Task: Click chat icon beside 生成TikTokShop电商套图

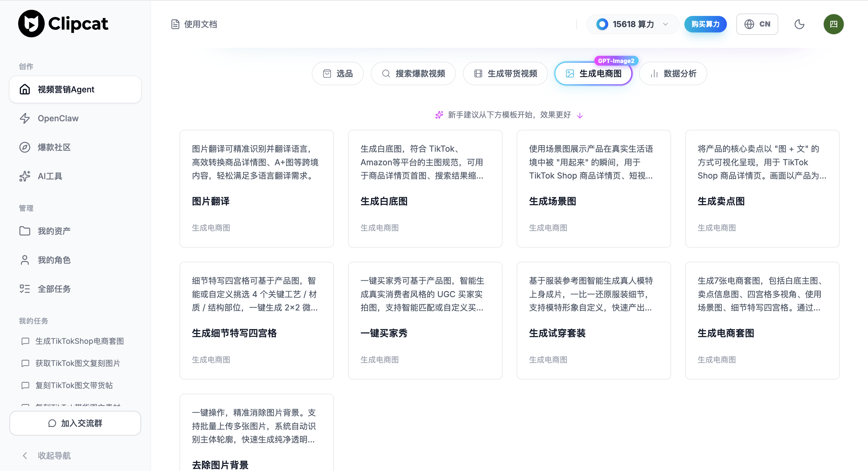Action: [25, 341]
